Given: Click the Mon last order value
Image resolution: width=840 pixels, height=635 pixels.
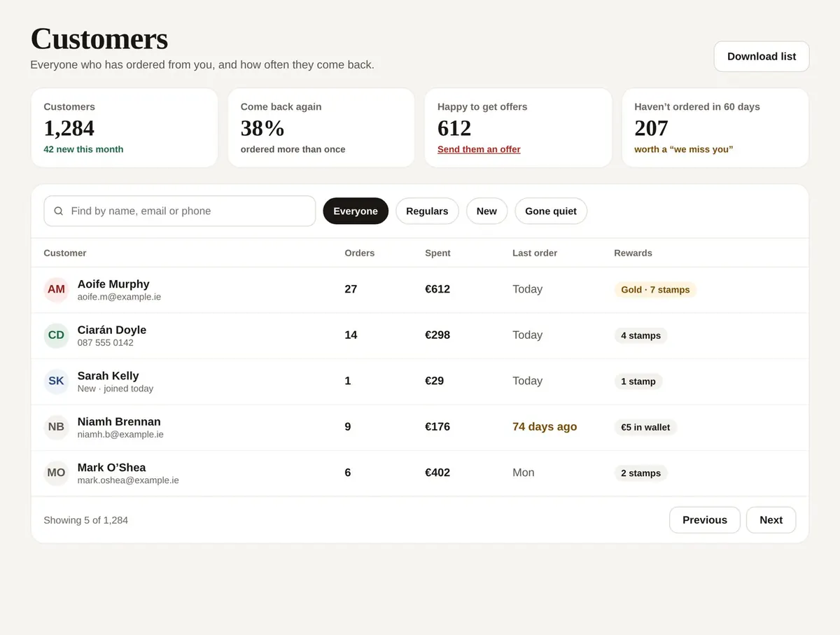Looking at the screenshot, I should (524, 473).
